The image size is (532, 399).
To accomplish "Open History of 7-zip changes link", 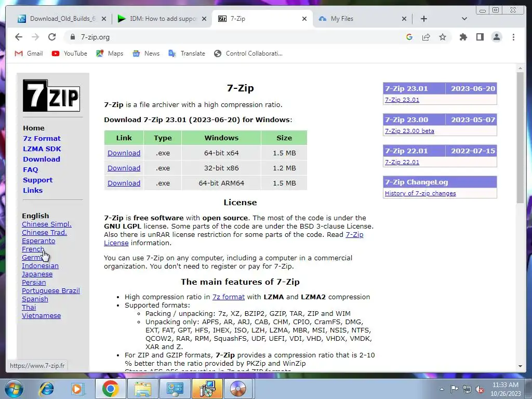I will (420, 193).
